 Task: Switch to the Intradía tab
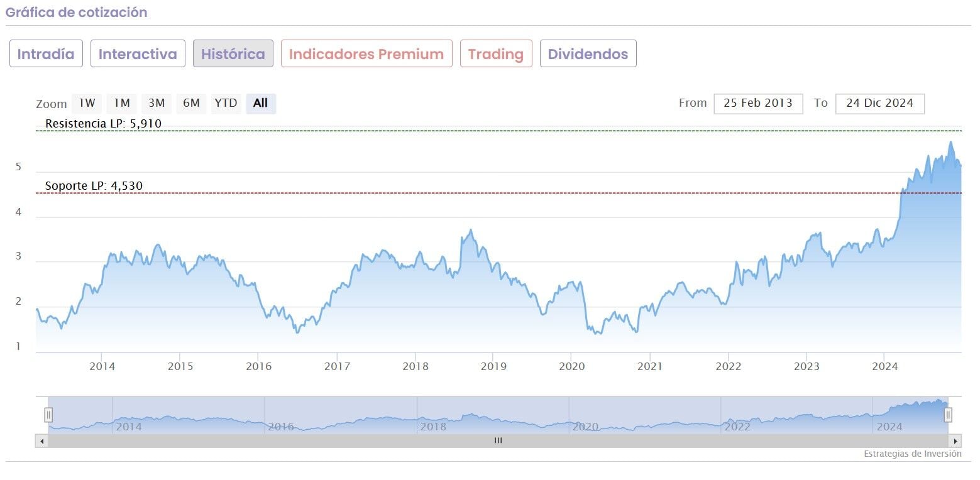tap(46, 54)
